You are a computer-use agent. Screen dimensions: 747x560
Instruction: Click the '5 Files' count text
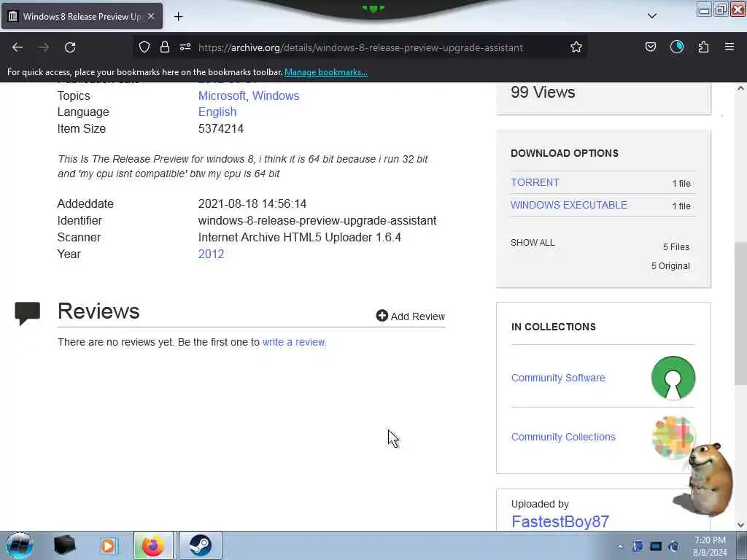coord(676,246)
